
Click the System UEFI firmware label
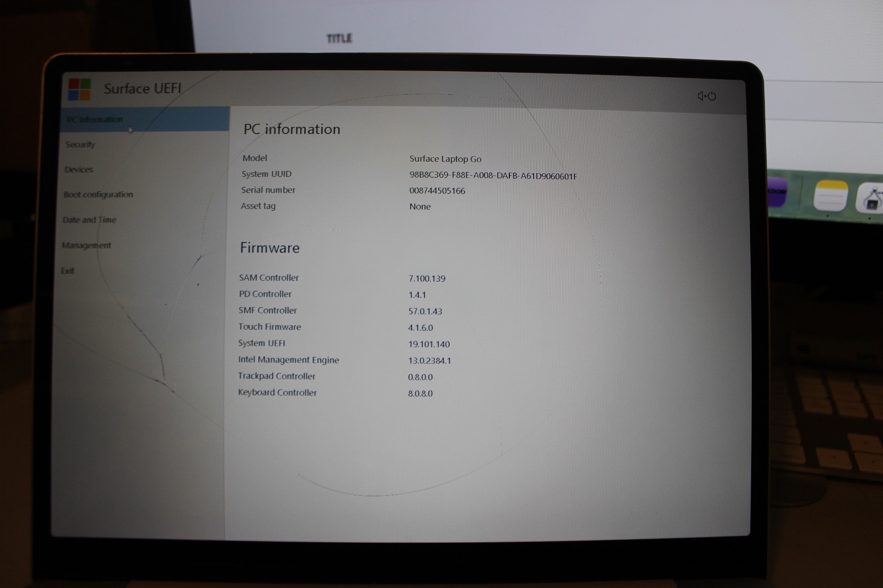click(x=262, y=343)
